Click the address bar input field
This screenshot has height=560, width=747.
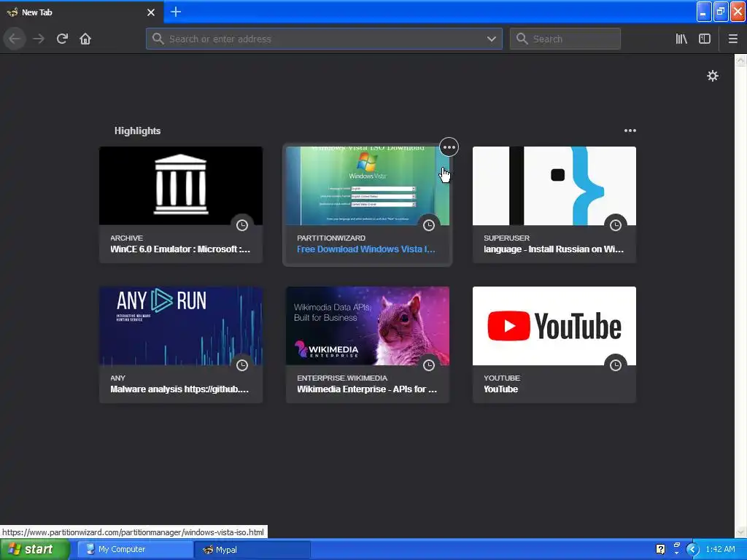coord(324,39)
